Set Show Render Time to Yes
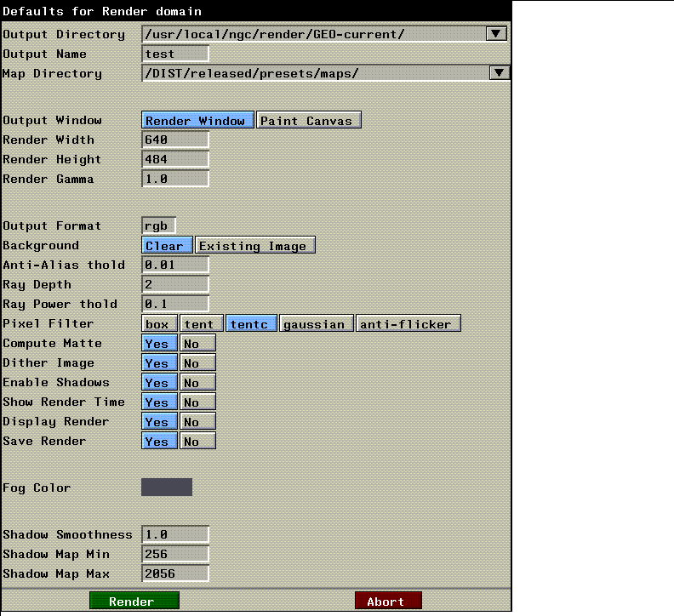 coord(159,402)
